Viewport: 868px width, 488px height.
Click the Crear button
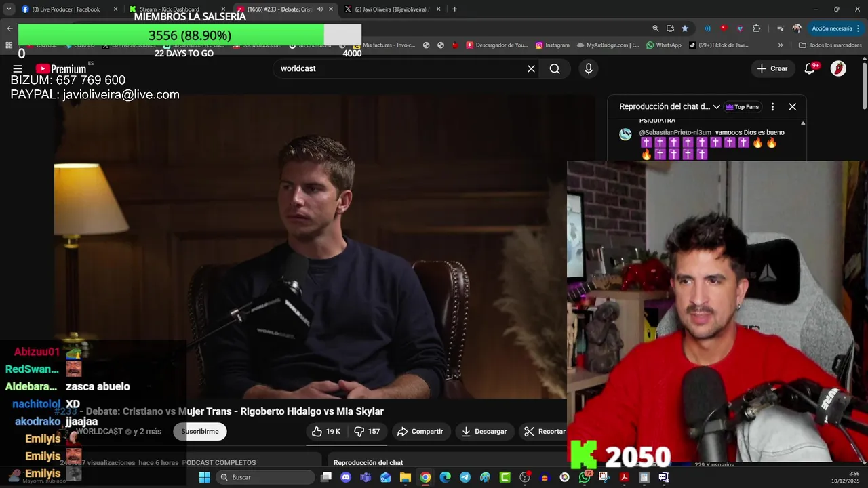coord(772,68)
